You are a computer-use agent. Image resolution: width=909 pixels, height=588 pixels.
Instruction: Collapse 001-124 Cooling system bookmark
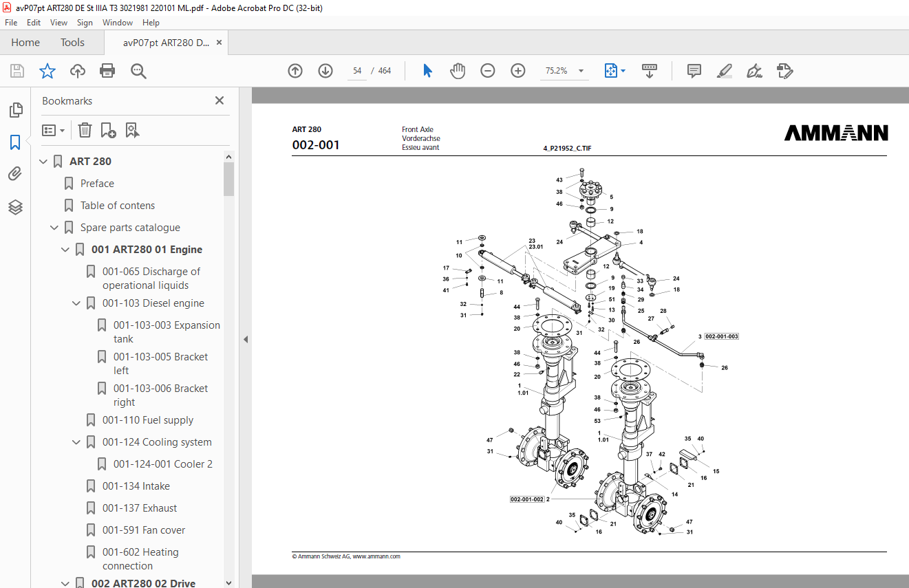click(x=76, y=442)
